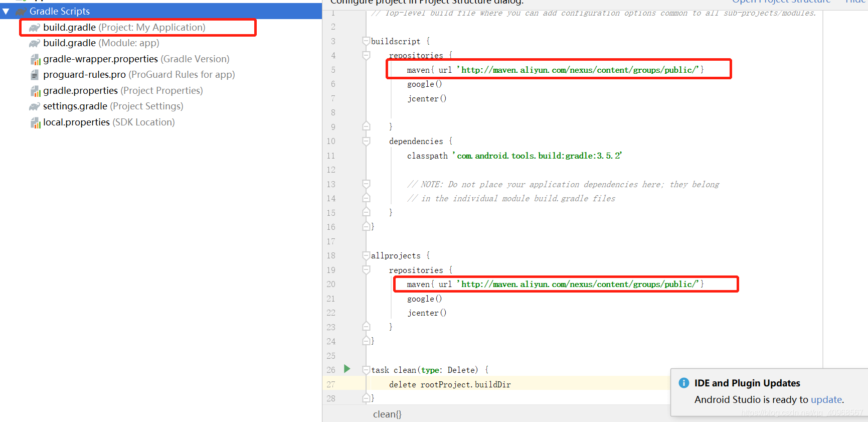Screen dimensions: 868x422
Task: Open gradle.properties (Project Properties) file
Action: (123, 90)
